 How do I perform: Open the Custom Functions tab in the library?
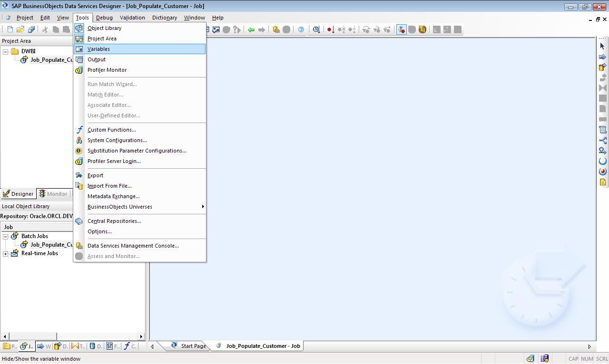130,346
